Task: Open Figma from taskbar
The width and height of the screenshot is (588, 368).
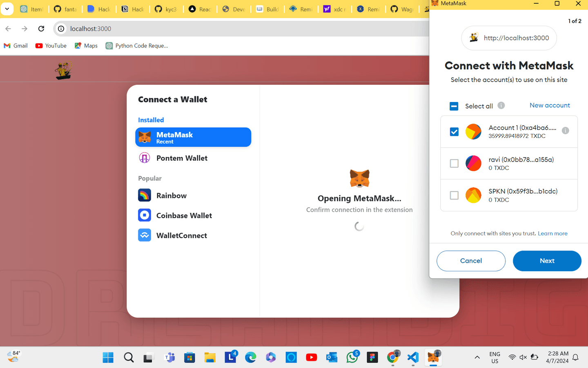Action: (x=372, y=357)
